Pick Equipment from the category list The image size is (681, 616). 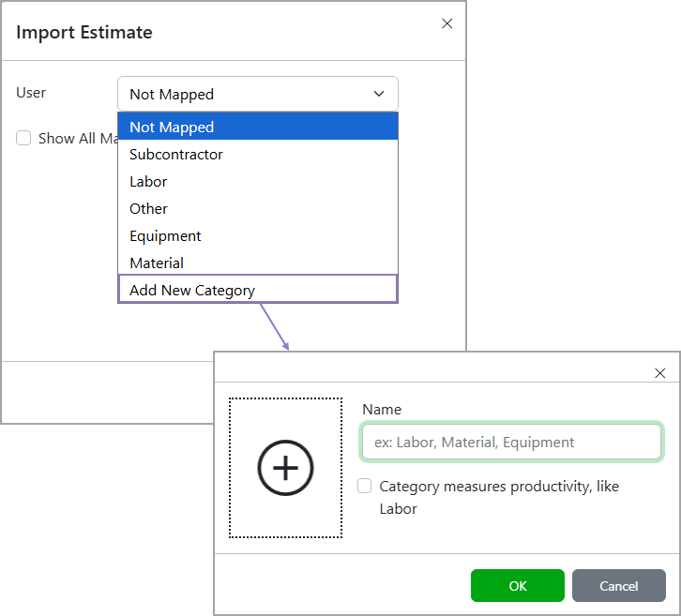point(258,235)
